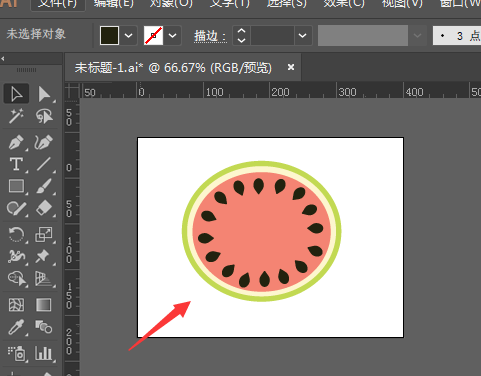Viewport: 481px width, 376px height.
Task: Expand the fill color dropdown arrow
Action: click(x=129, y=35)
